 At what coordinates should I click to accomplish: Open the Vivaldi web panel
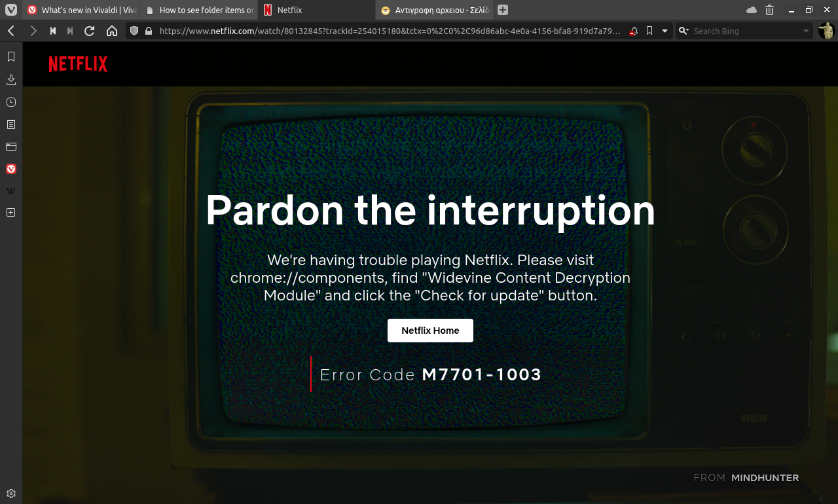[x=11, y=169]
